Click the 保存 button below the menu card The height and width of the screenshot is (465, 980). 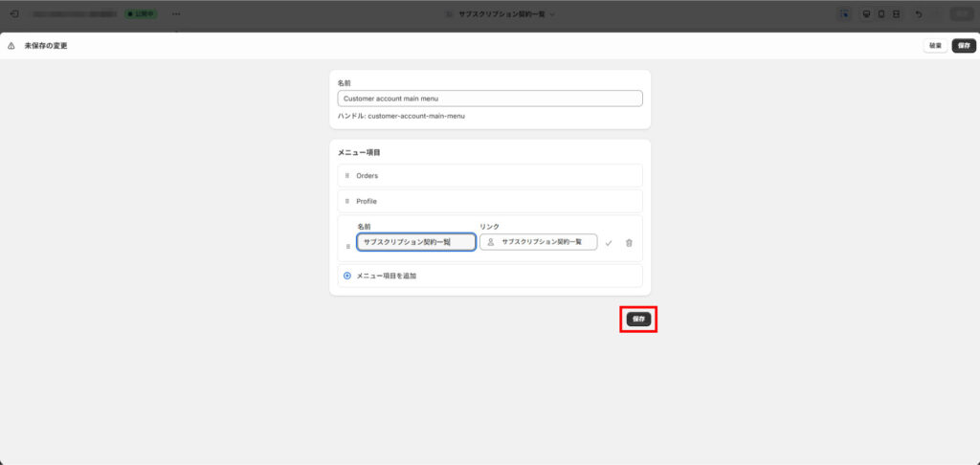[638, 319]
